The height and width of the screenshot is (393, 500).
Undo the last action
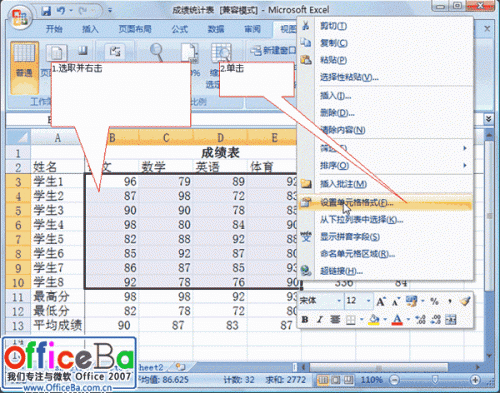click(x=61, y=11)
